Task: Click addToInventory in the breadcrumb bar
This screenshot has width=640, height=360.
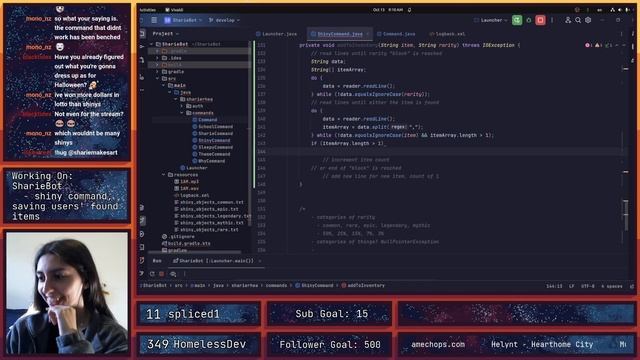Action: pos(363,286)
